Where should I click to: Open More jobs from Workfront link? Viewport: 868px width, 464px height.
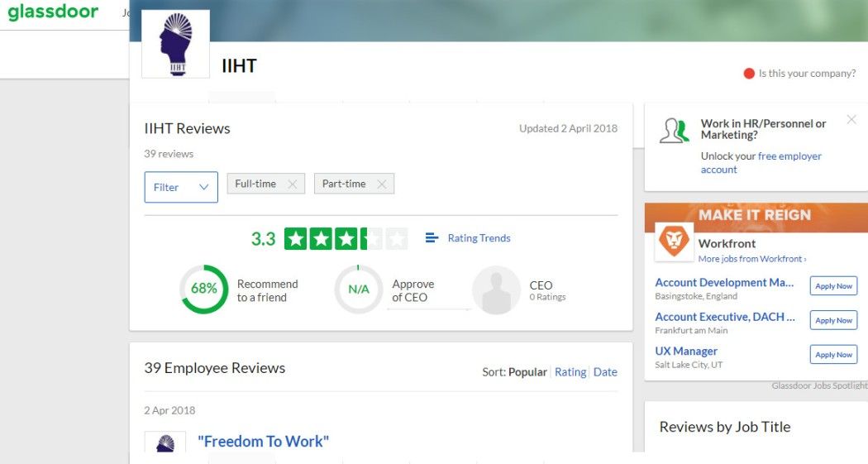point(751,259)
